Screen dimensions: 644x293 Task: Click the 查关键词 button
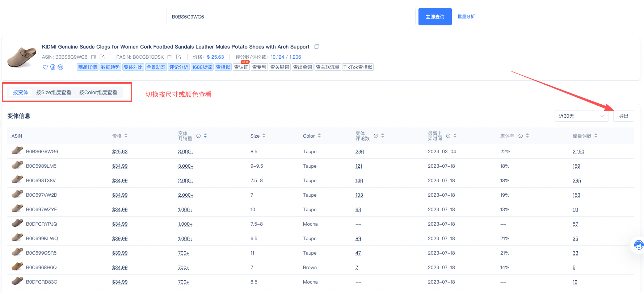click(280, 67)
